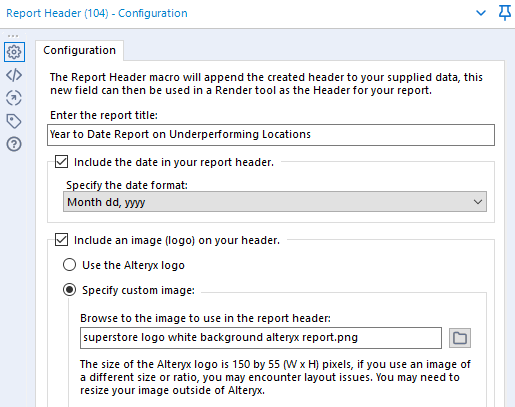Open the Configuration gear icon in sidebar
515x407 pixels.
(14, 52)
